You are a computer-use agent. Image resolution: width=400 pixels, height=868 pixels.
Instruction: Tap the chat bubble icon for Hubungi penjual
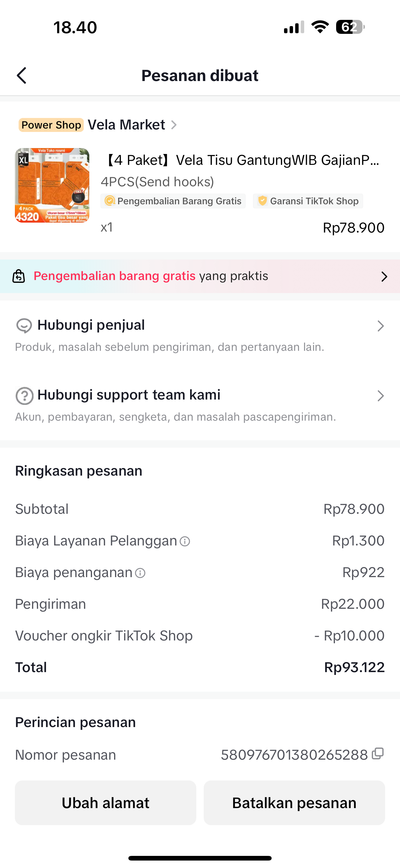coord(24,325)
